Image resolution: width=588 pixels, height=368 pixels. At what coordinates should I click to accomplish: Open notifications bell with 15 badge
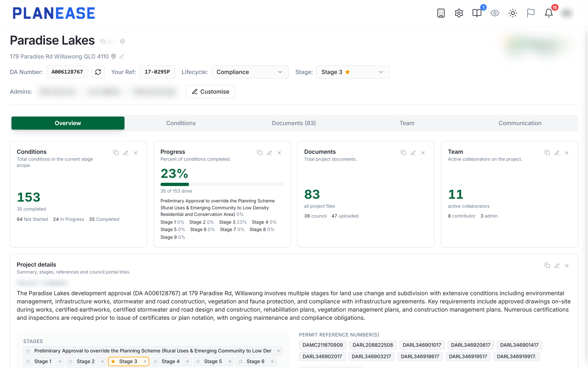pos(549,13)
